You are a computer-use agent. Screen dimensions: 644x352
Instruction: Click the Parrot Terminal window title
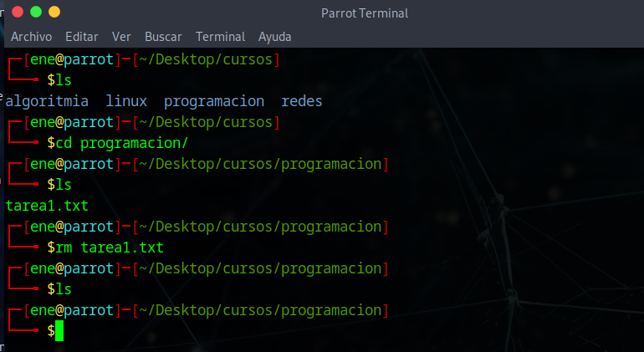point(365,13)
